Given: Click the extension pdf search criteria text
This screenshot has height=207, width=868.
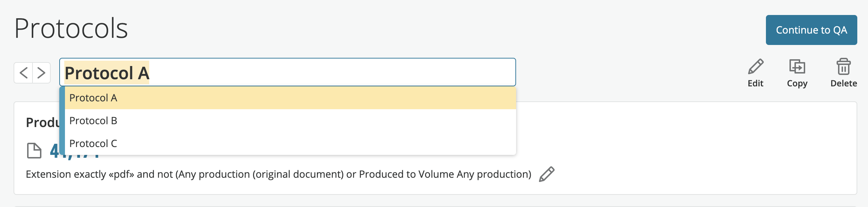Looking at the screenshot, I should click(x=278, y=174).
